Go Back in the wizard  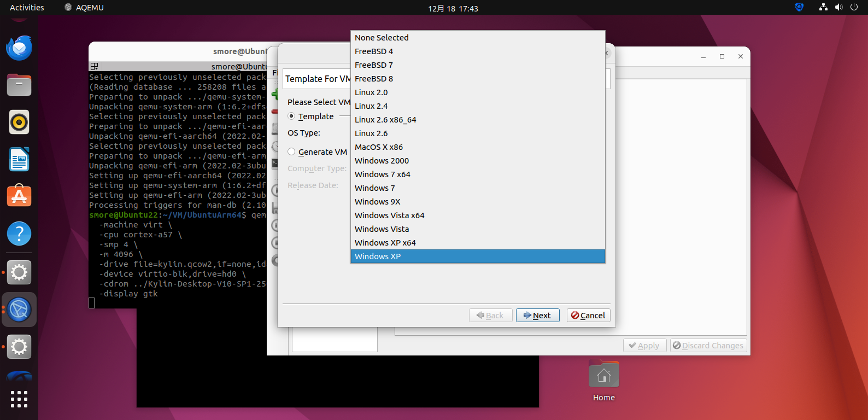(490, 316)
